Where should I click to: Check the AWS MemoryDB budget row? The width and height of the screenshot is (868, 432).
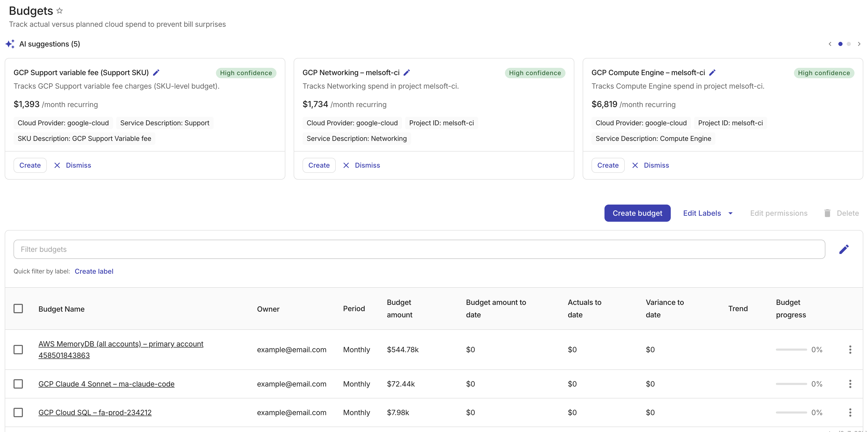coord(18,349)
